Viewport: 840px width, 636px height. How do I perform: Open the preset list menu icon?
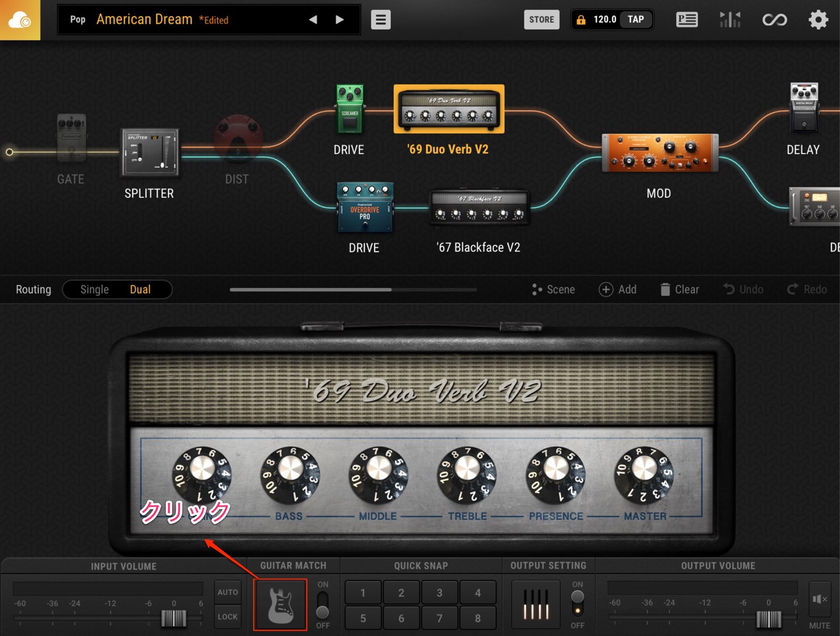pyautogui.click(x=380, y=20)
